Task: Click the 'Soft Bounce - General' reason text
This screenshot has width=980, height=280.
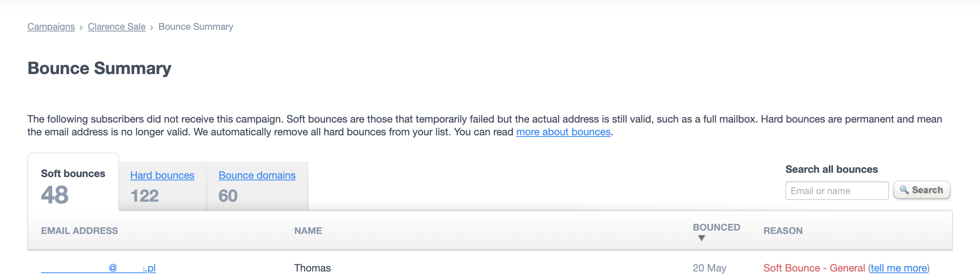Action: pos(814,268)
